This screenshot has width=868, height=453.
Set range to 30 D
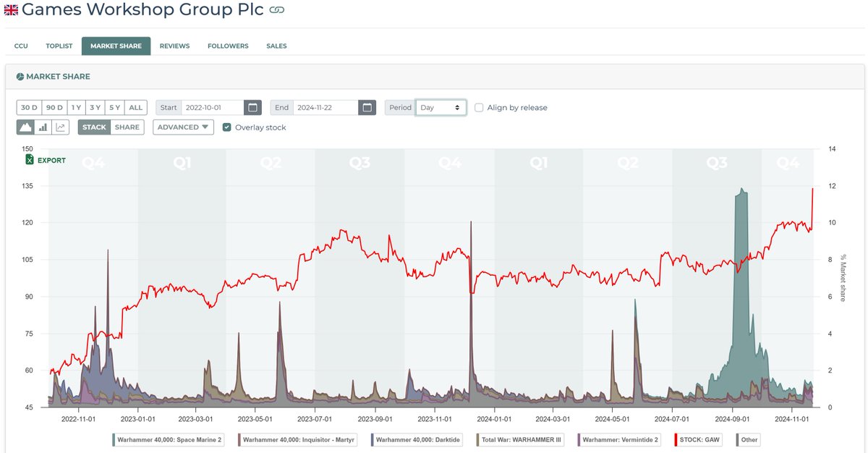coord(29,107)
